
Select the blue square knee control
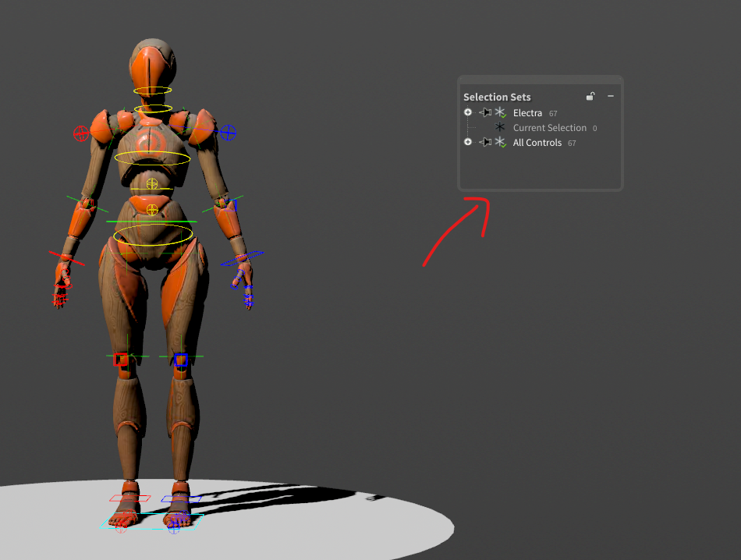(181, 360)
